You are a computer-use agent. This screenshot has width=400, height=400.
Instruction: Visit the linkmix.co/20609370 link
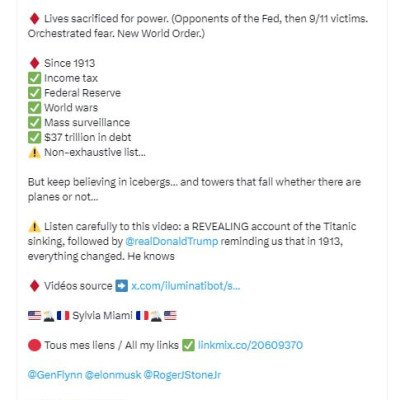click(x=250, y=345)
